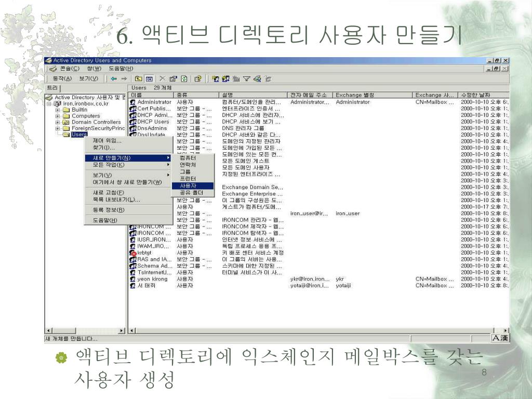This screenshot has width=532, height=399.
Task: Open Properties via the toolbar icon
Action: pyautogui.click(x=173, y=79)
